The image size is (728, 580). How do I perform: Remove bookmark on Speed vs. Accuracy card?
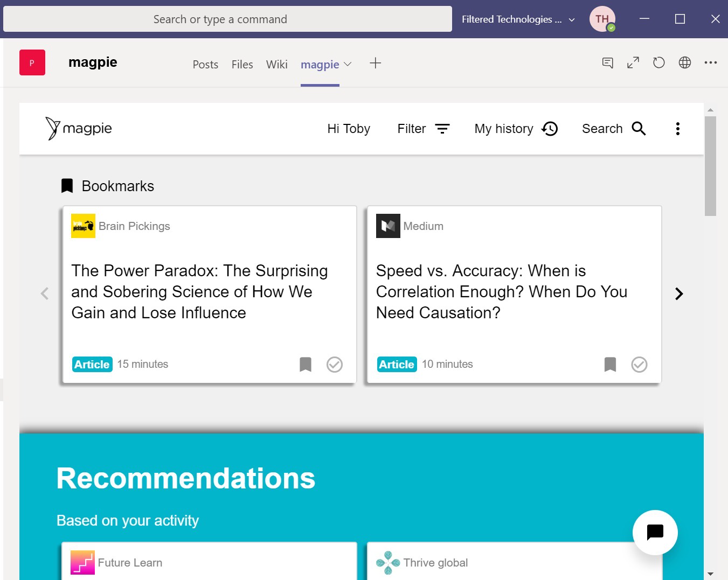pyautogui.click(x=610, y=365)
